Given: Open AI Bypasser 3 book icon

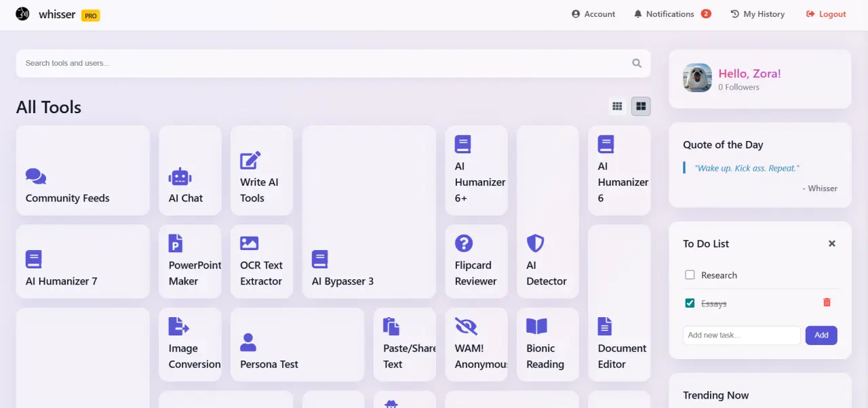Looking at the screenshot, I should (x=320, y=259).
